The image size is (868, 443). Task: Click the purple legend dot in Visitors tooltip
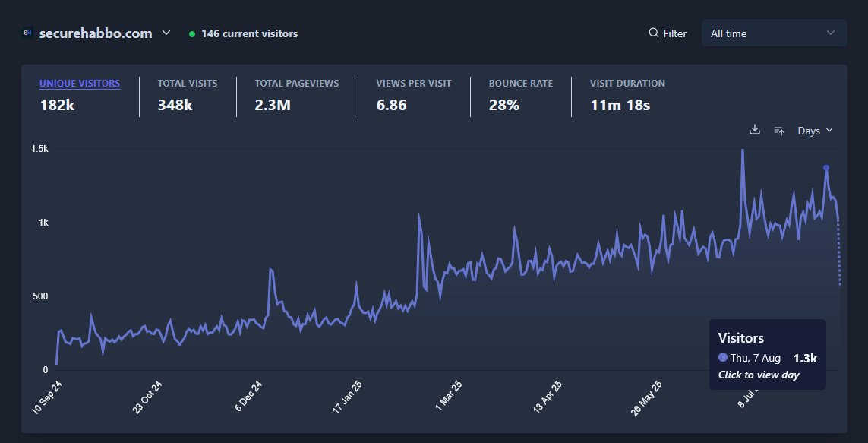point(722,357)
